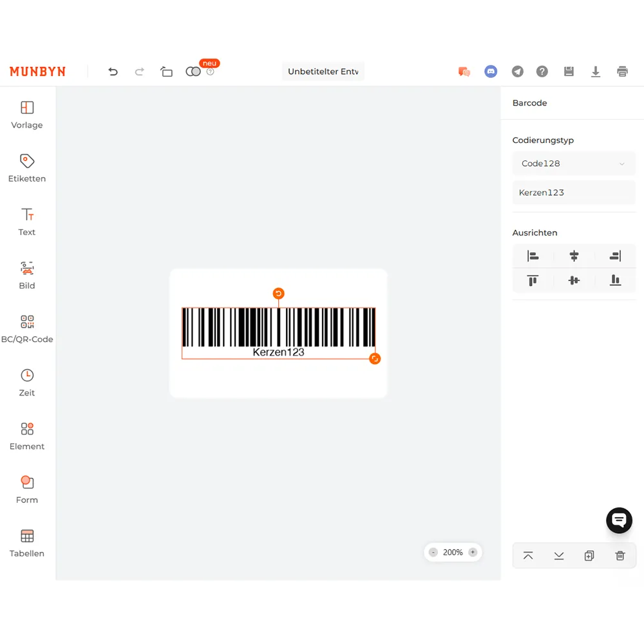Select the barcode on the canvas
Viewport: 644px width, 644px height.
coord(278,333)
